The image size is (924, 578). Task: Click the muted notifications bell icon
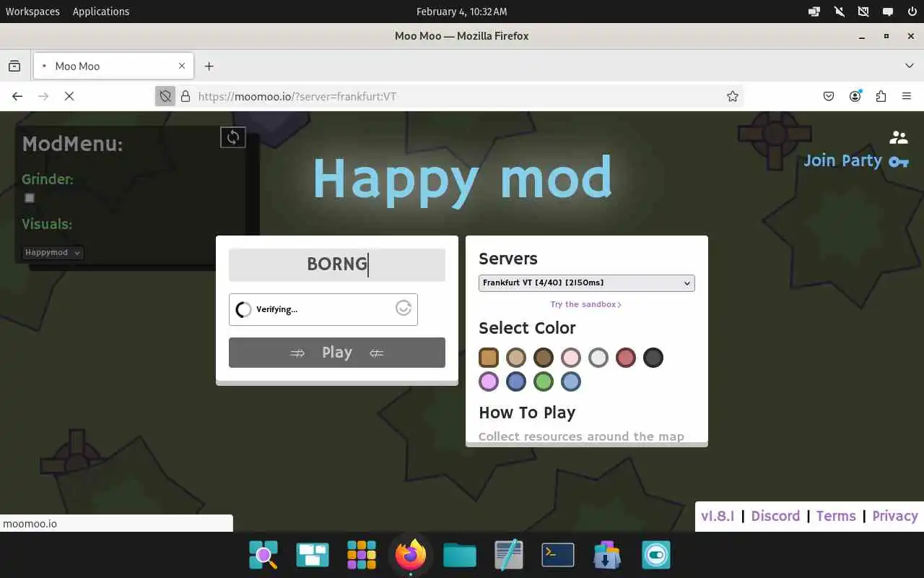(x=839, y=12)
